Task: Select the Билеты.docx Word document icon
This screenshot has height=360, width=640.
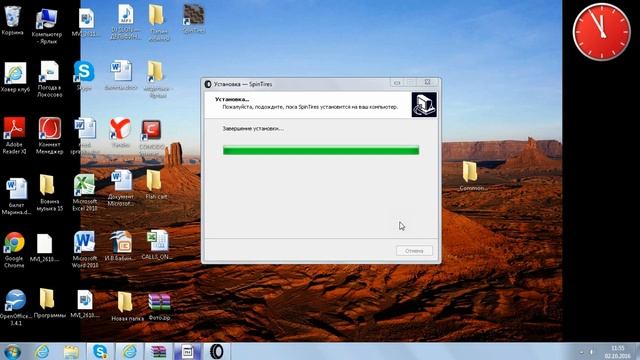Action: [121, 76]
